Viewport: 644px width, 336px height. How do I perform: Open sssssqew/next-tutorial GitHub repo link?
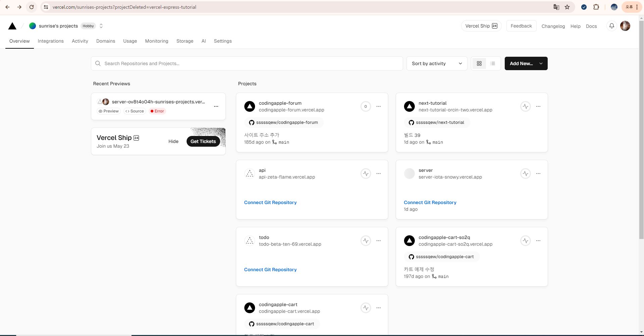(x=437, y=123)
